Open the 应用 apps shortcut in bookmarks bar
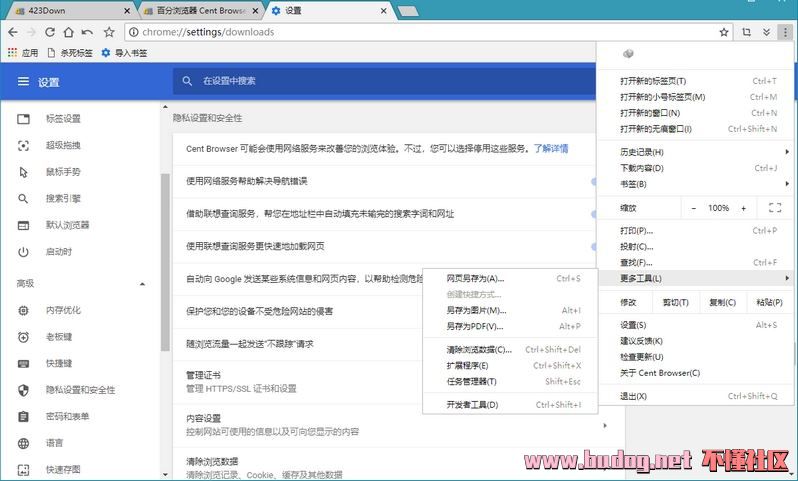This screenshot has width=798, height=481. pyautogui.click(x=23, y=52)
